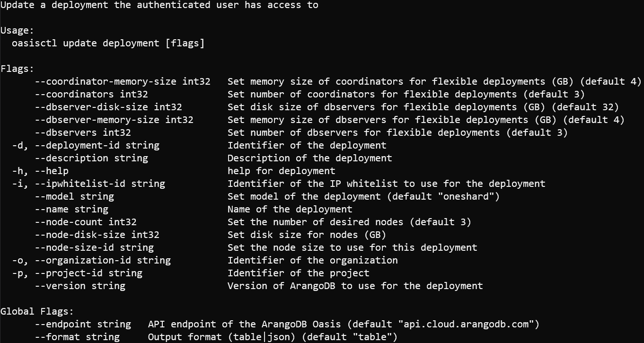Click the --version string flag
The height and width of the screenshot is (343, 644).
[x=79, y=286]
